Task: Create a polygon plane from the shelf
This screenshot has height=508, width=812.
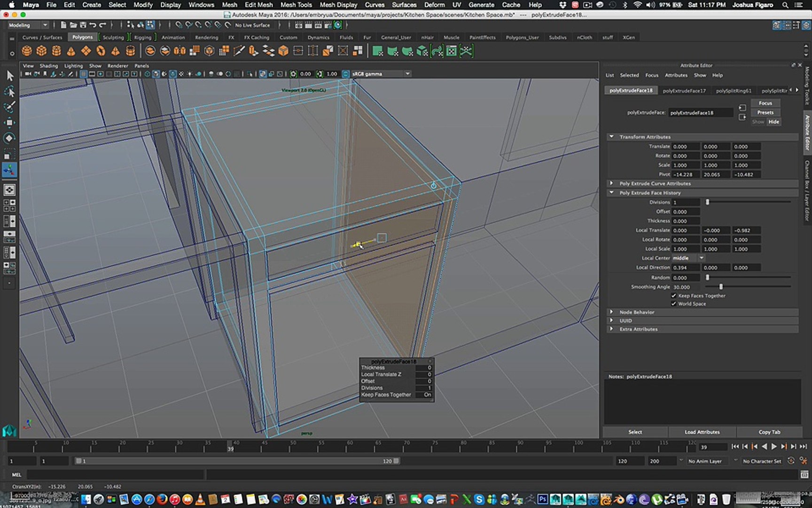Action: click(x=86, y=51)
